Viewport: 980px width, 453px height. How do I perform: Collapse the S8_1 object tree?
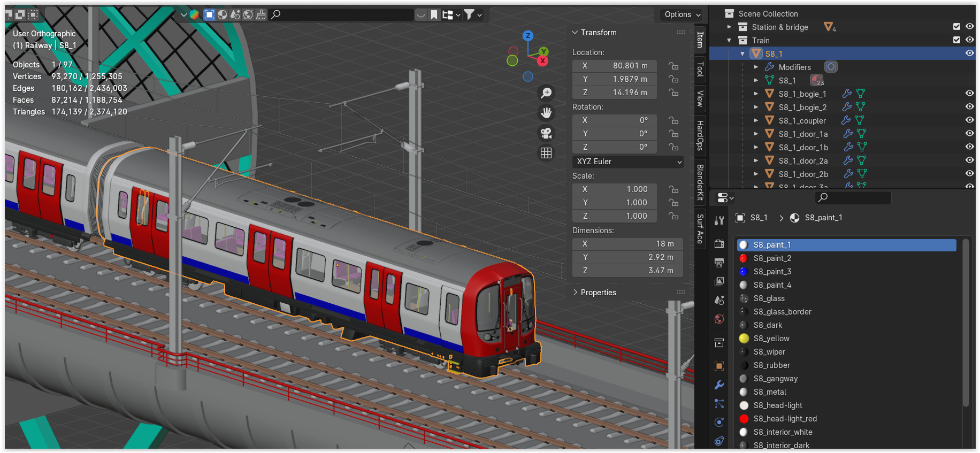click(742, 53)
